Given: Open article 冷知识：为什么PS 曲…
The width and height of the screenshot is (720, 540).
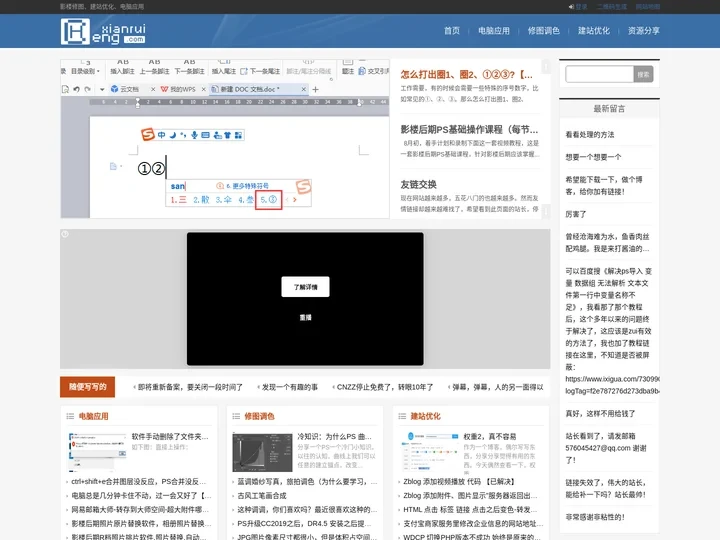Looking at the screenshot, I should pyautogui.click(x=335, y=436).
